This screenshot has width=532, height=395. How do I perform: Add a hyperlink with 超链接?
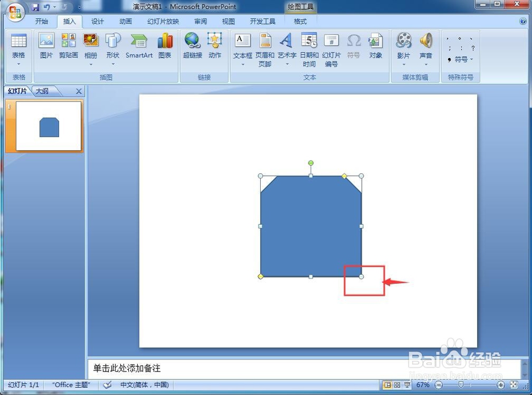point(193,45)
